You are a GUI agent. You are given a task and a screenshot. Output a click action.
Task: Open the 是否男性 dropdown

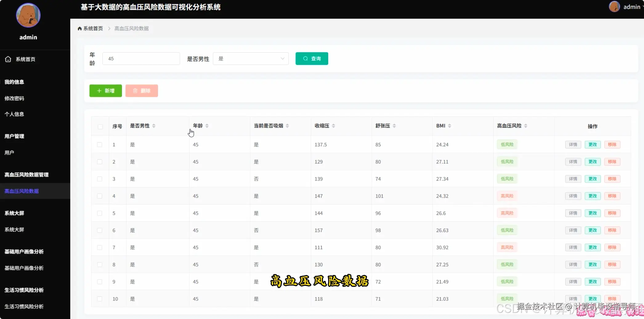point(251,58)
